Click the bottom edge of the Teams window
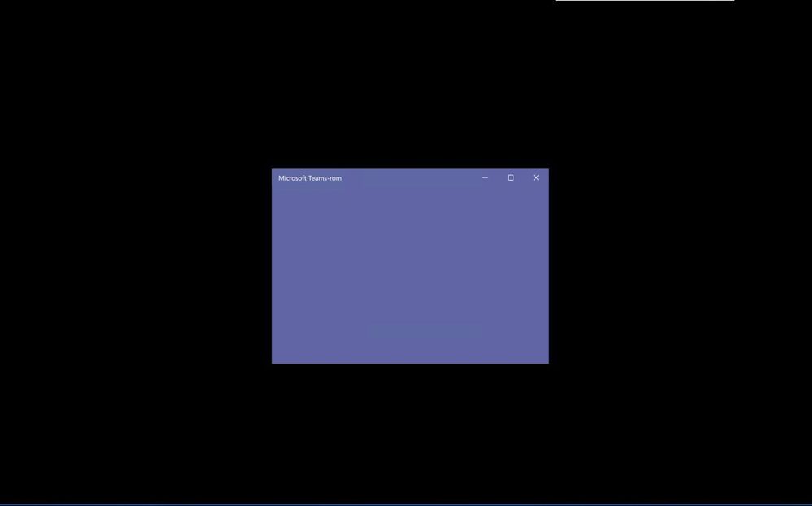Viewport: 812px width, 506px height. [410, 363]
